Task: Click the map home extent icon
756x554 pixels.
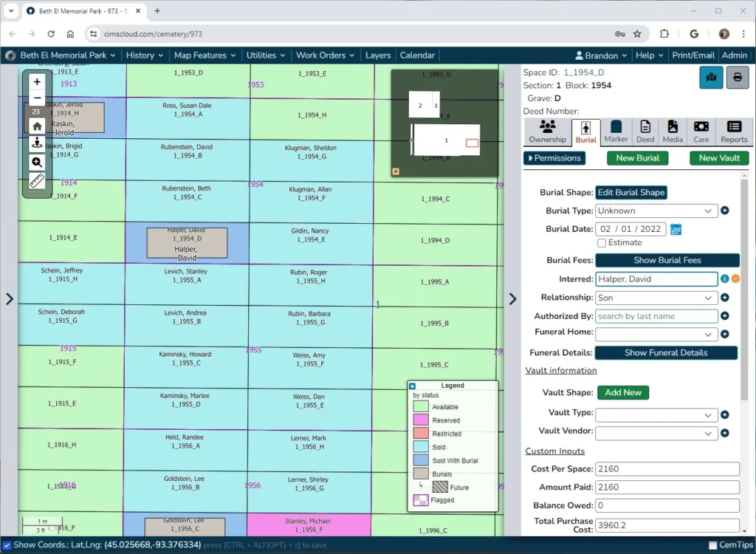Action: 37,126
